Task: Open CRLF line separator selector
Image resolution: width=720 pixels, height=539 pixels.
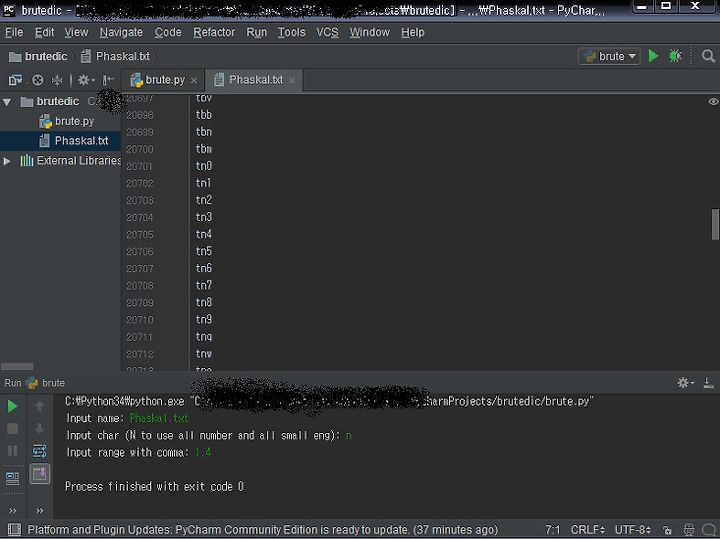Action: click(x=588, y=530)
